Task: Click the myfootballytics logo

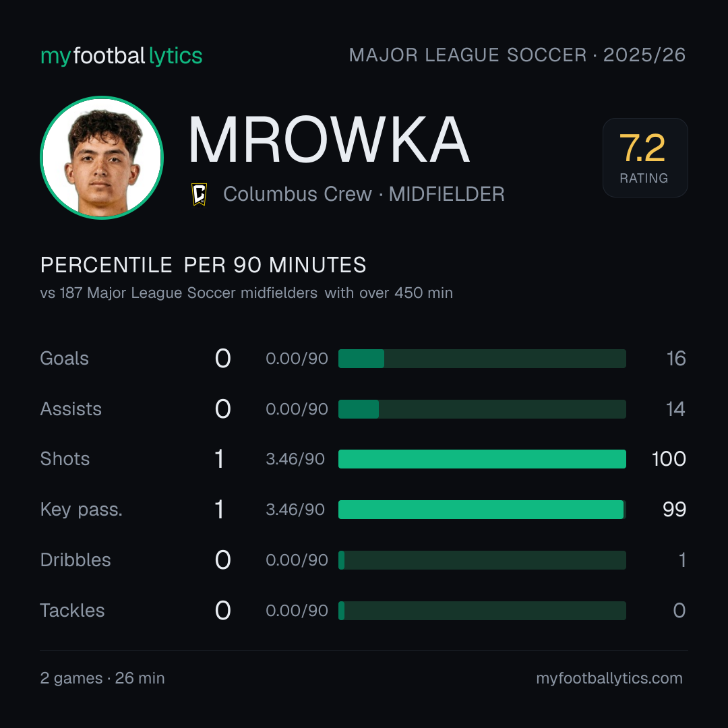Action: [121, 56]
